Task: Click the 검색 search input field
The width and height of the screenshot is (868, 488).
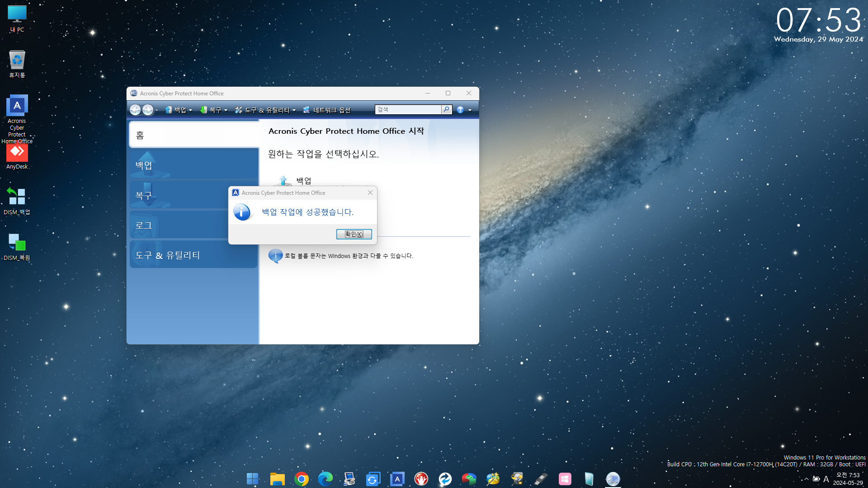Action: [x=408, y=109]
